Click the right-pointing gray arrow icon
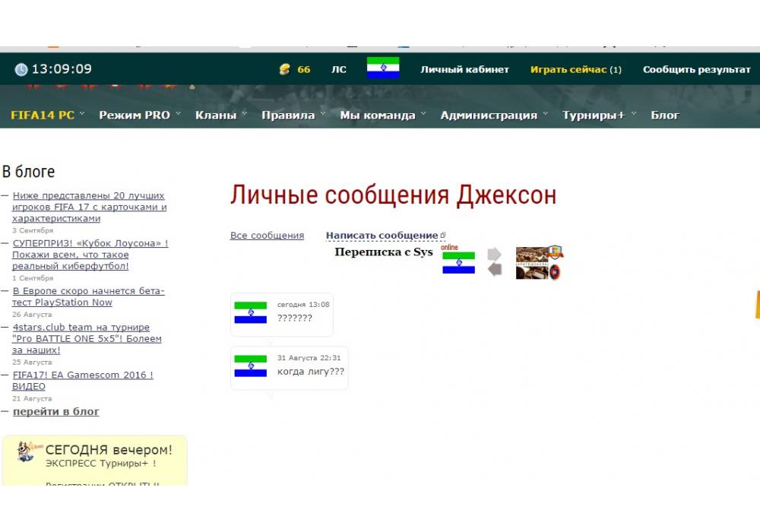 [x=495, y=254]
